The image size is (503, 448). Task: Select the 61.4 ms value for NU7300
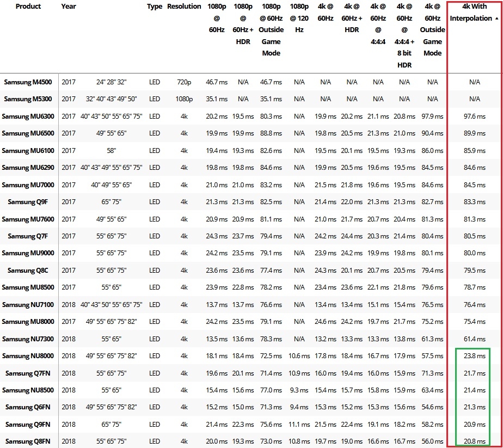[475, 339]
